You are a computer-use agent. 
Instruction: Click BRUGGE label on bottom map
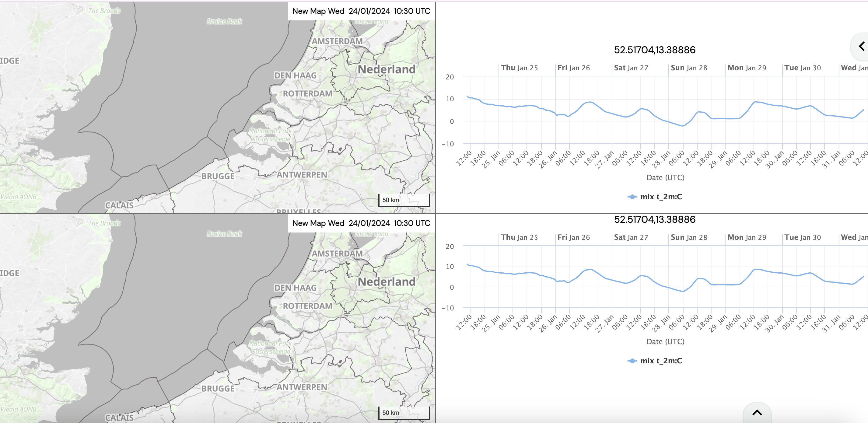218,389
